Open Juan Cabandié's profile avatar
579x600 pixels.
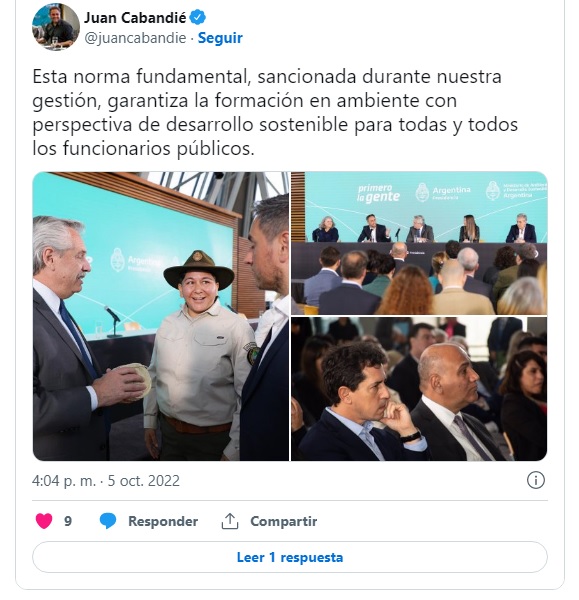[56, 27]
